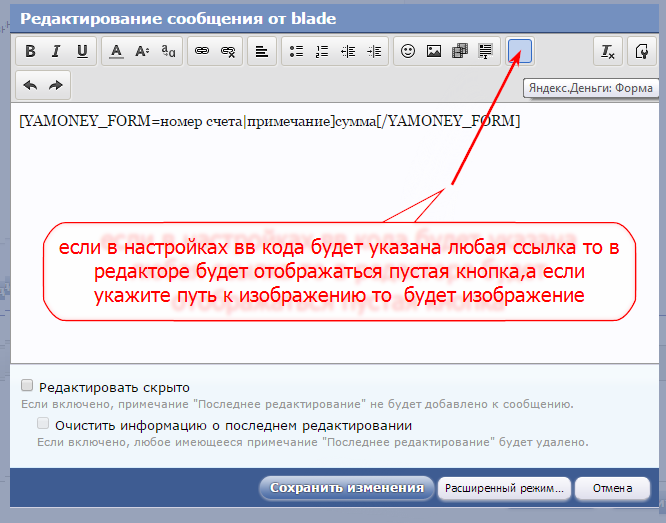This screenshot has width=666, height=523.
Task: Open the text color picker
Action: tap(116, 51)
